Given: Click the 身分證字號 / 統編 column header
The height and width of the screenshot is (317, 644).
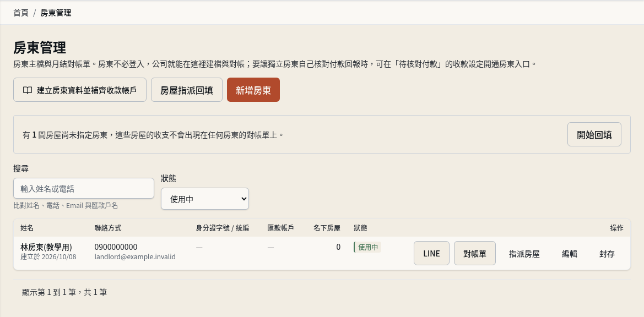Looking at the screenshot, I should 223,228.
